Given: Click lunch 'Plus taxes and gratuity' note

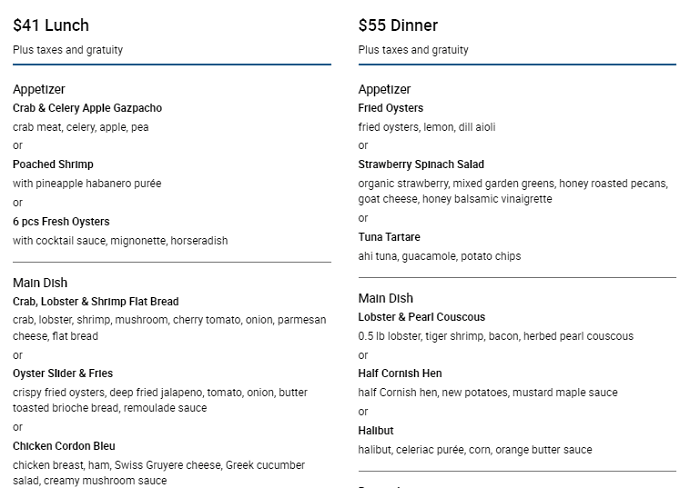Looking at the screenshot, I should click(68, 50).
